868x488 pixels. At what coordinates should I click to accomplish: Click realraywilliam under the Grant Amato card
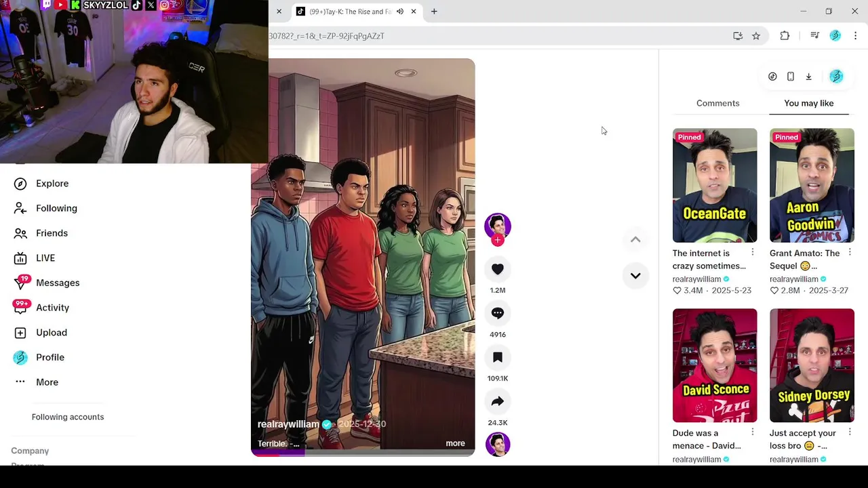click(793, 279)
